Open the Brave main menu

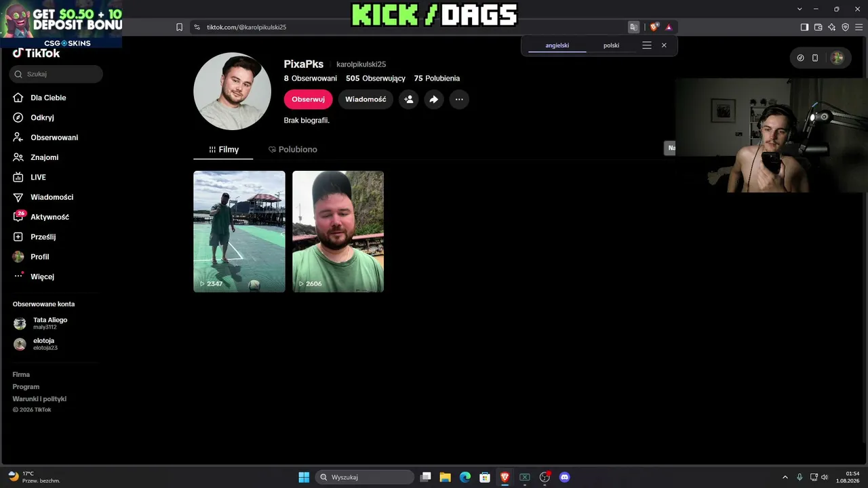[x=859, y=27]
